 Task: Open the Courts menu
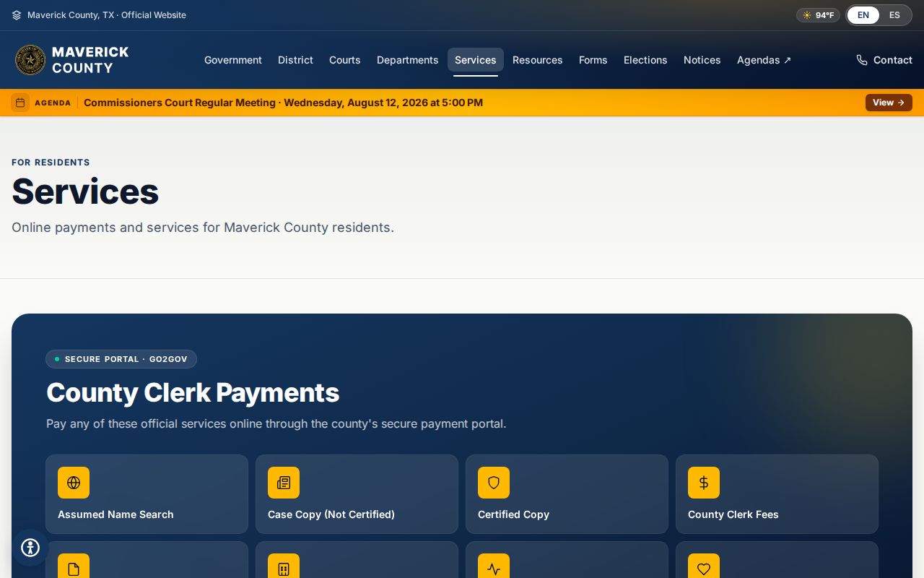(345, 60)
